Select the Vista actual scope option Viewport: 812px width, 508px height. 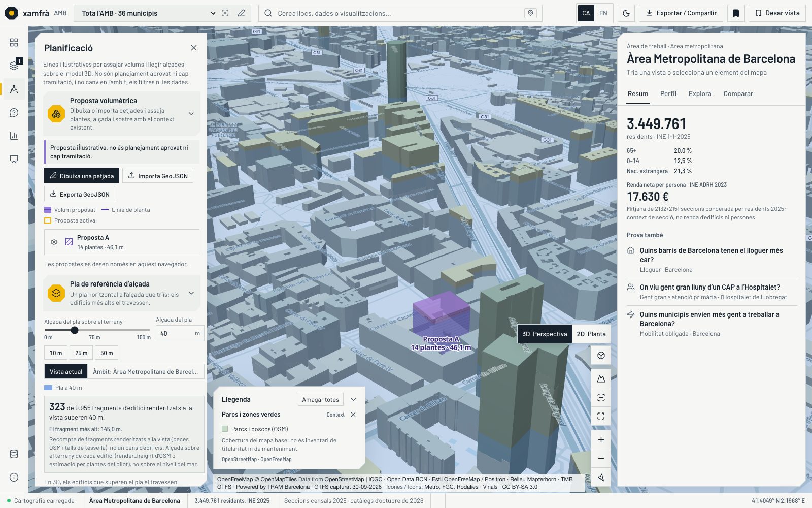(x=66, y=371)
